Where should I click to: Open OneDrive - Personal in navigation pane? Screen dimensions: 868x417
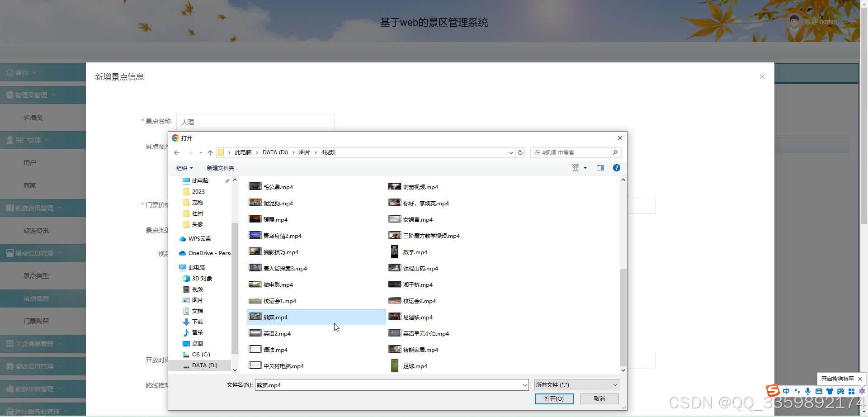[x=205, y=253]
